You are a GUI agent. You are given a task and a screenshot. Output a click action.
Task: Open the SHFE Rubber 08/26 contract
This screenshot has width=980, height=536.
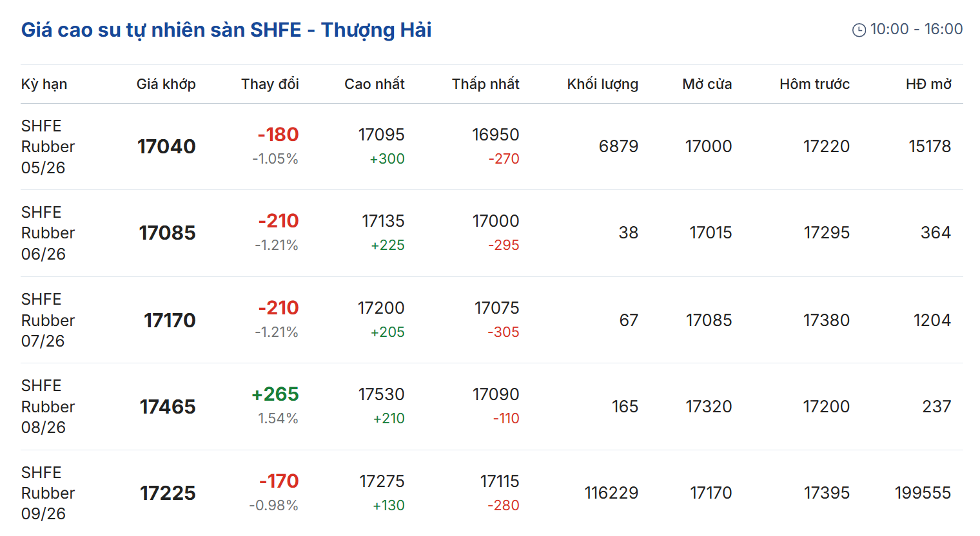48,407
